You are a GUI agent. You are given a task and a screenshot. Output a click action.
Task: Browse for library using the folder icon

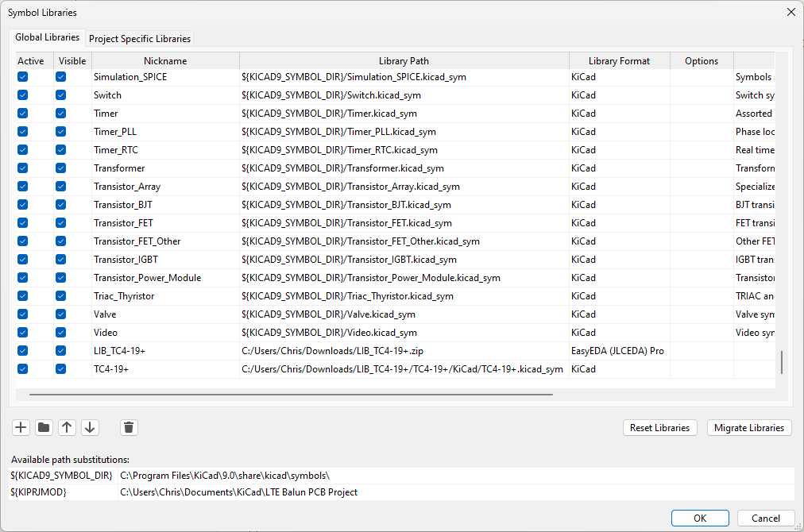44,427
